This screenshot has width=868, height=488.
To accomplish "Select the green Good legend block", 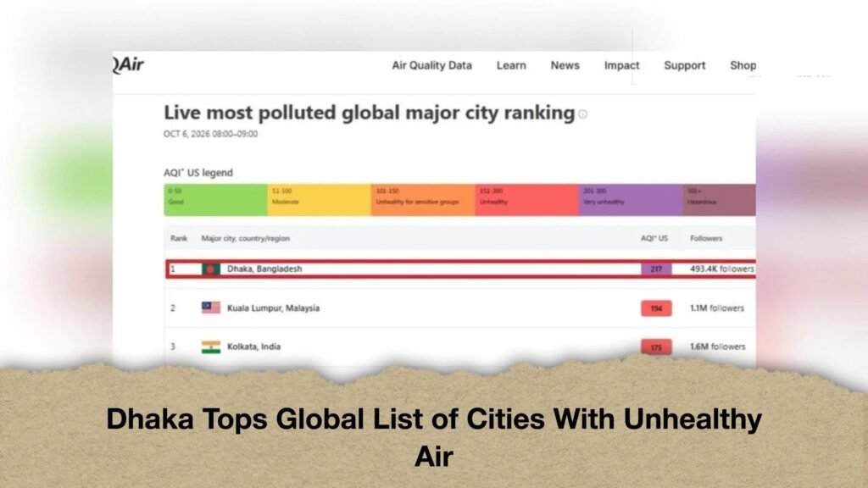I will coord(215,200).
